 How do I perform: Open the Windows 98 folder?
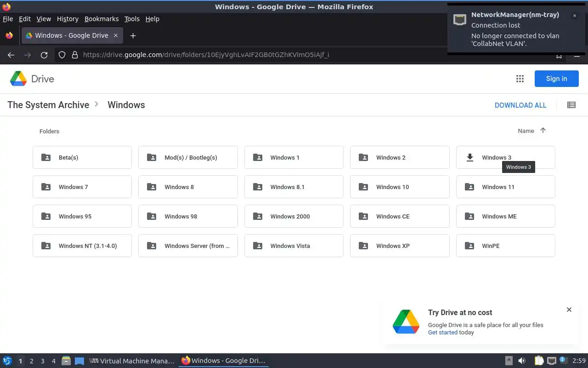[188, 216]
